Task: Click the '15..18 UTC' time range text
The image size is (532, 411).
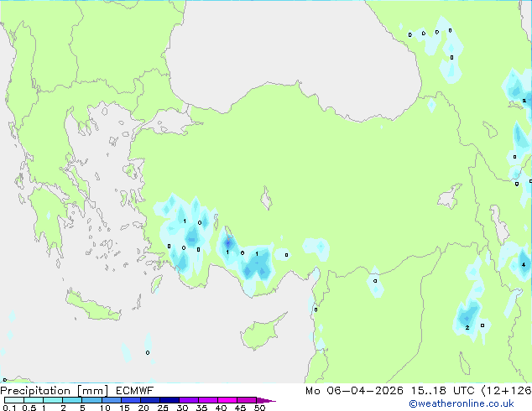Action: pos(442,391)
